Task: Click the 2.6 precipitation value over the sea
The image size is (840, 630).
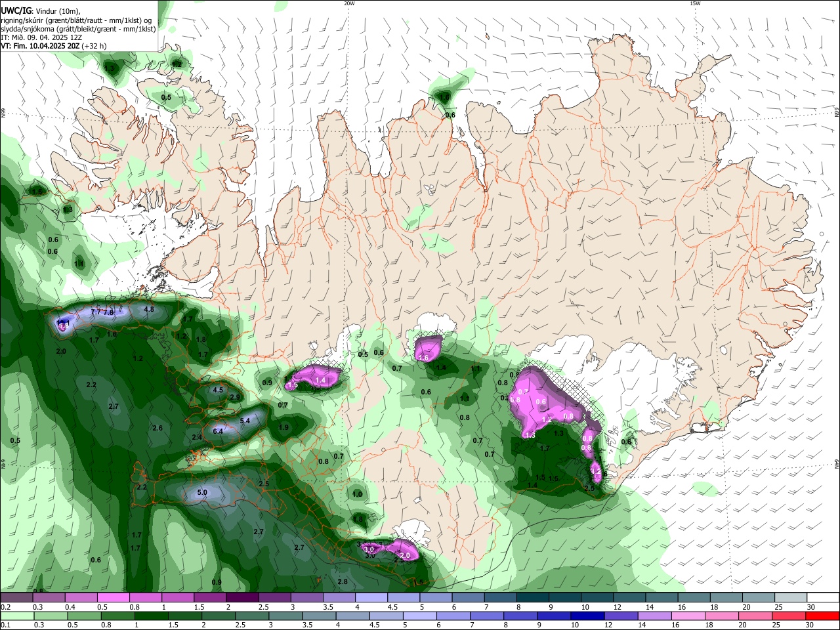Action: pos(157,428)
